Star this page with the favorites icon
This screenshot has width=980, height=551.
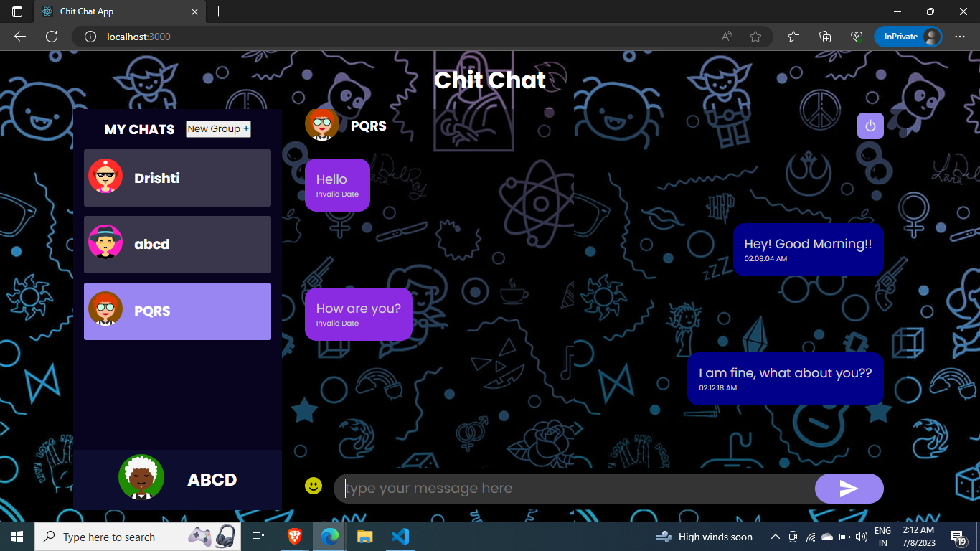(x=755, y=36)
